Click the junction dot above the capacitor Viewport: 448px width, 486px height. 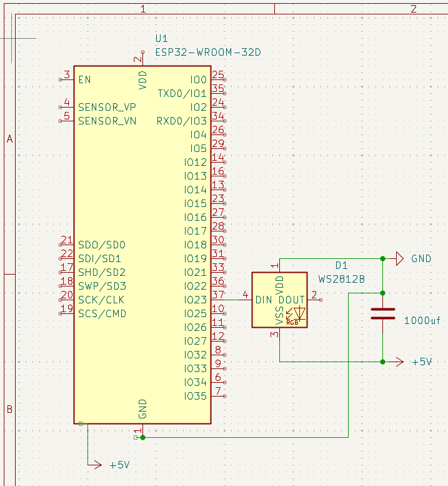pyautogui.click(x=382, y=293)
